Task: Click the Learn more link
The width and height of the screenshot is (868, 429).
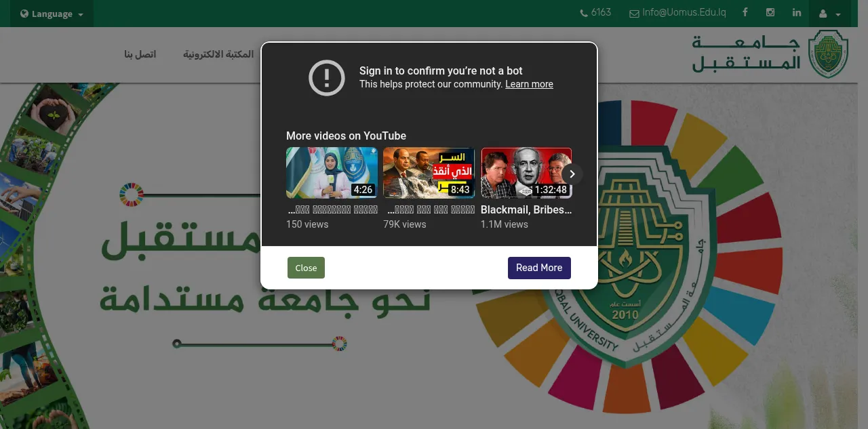Action: point(529,84)
